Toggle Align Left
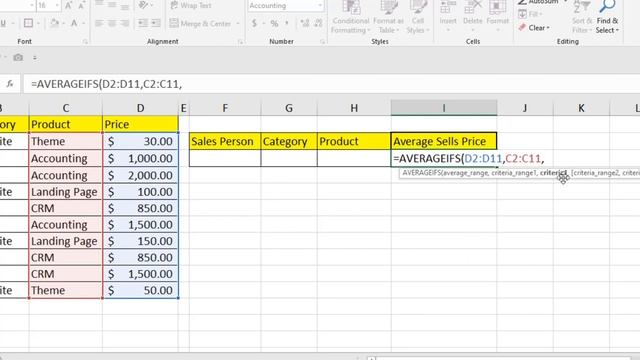This screenshot has height=360, width=640. point(99,23)
